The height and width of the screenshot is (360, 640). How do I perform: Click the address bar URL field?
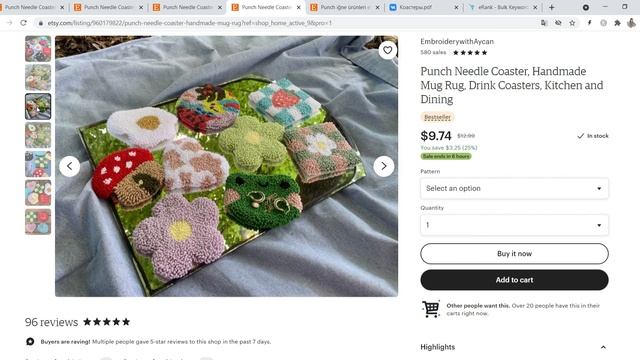(286, 23)
